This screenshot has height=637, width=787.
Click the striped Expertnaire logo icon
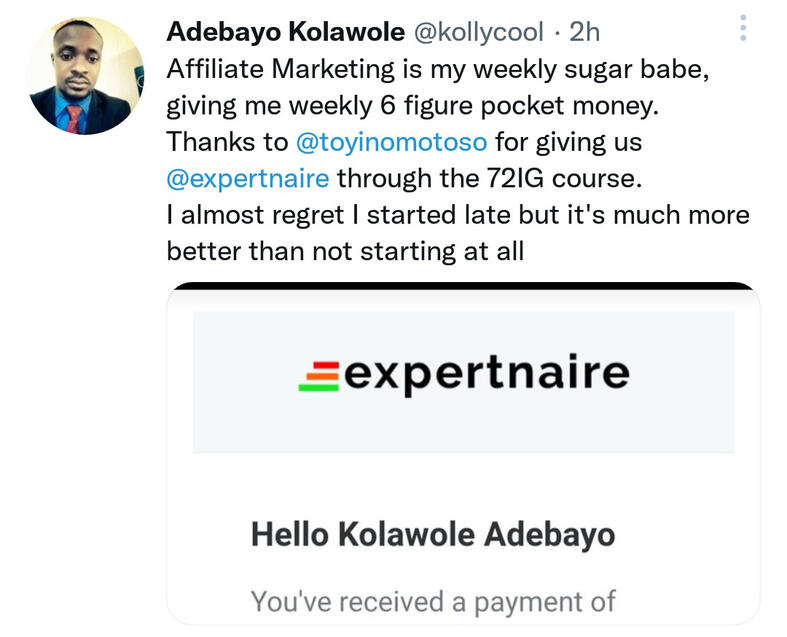(320, 375)
